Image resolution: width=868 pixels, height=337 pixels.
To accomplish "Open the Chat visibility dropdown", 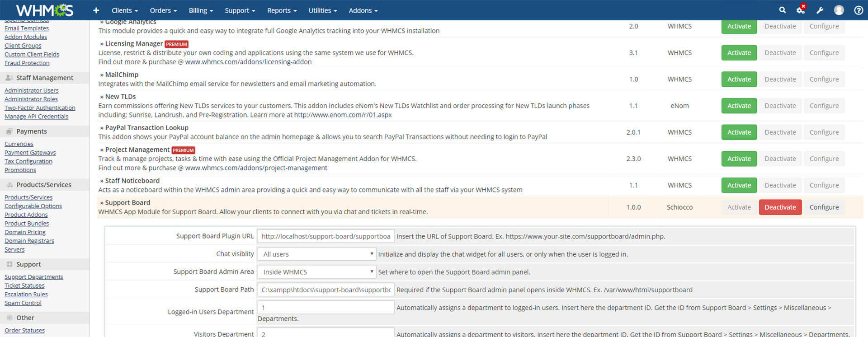I will pos(317,254).
